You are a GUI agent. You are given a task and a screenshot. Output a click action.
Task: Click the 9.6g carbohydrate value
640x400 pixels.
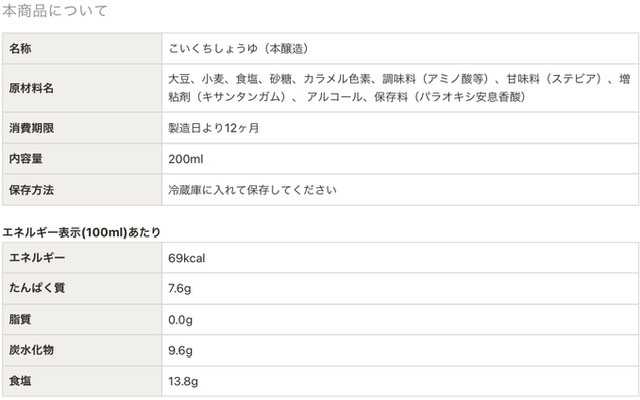[180, 351]
